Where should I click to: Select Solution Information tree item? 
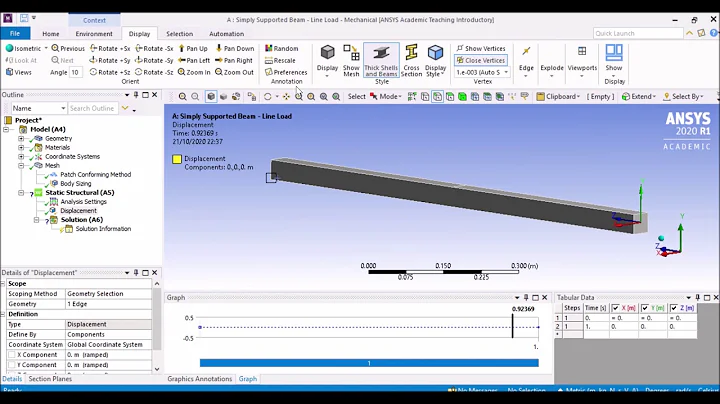pos(103,229)
